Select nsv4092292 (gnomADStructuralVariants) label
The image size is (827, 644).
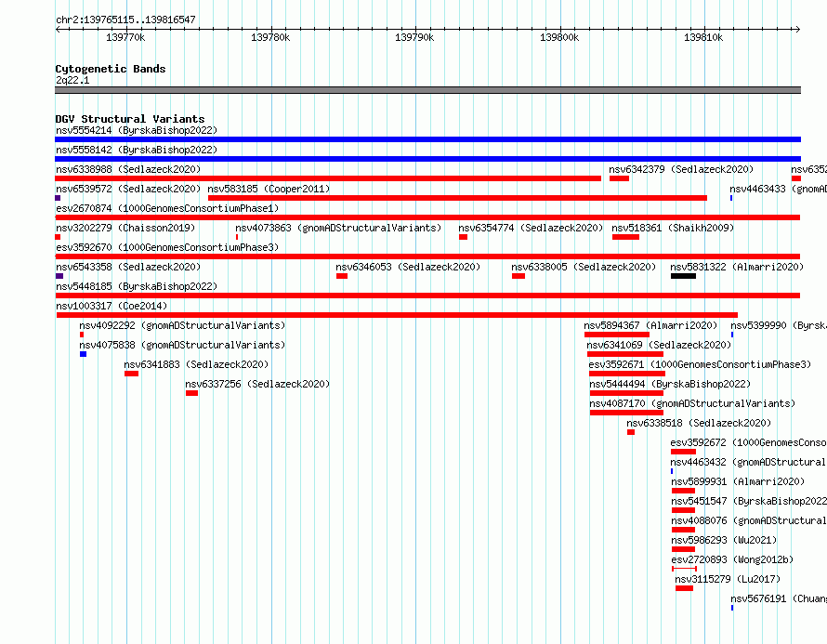pos(182,325)
